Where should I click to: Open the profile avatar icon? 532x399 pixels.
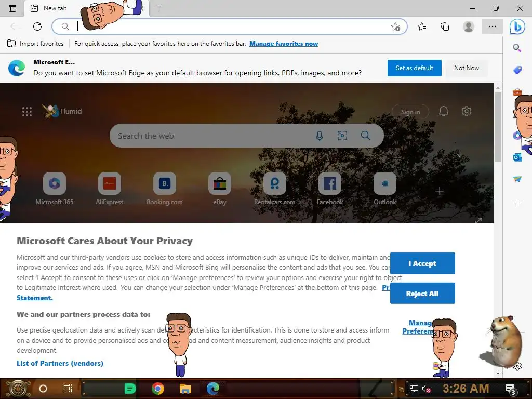[x=469, y=26]
